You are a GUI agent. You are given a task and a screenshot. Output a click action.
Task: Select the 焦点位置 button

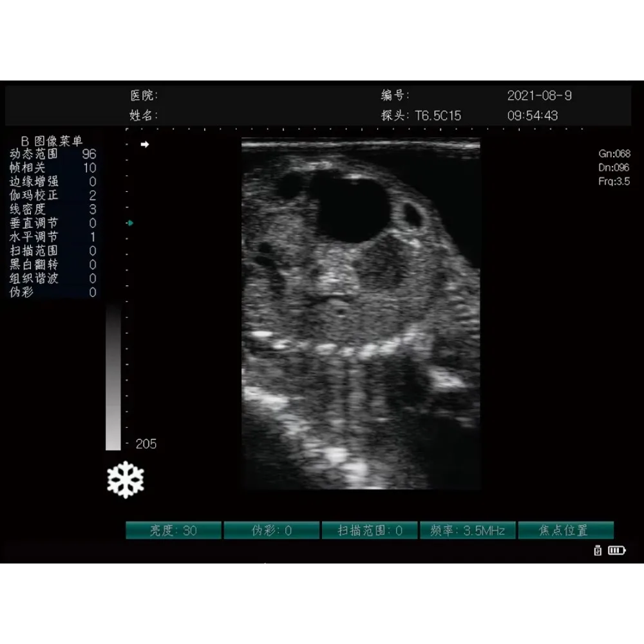pyautogui.click(x=566, y=530)
